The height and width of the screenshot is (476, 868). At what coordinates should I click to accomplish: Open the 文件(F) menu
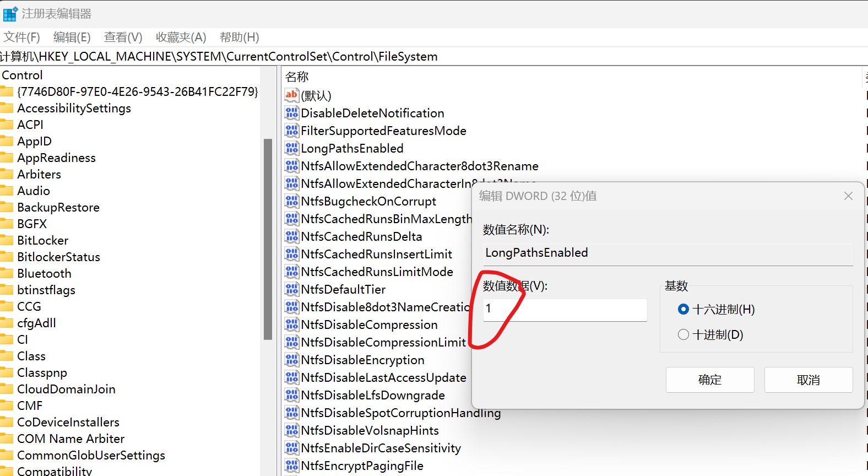22,37
